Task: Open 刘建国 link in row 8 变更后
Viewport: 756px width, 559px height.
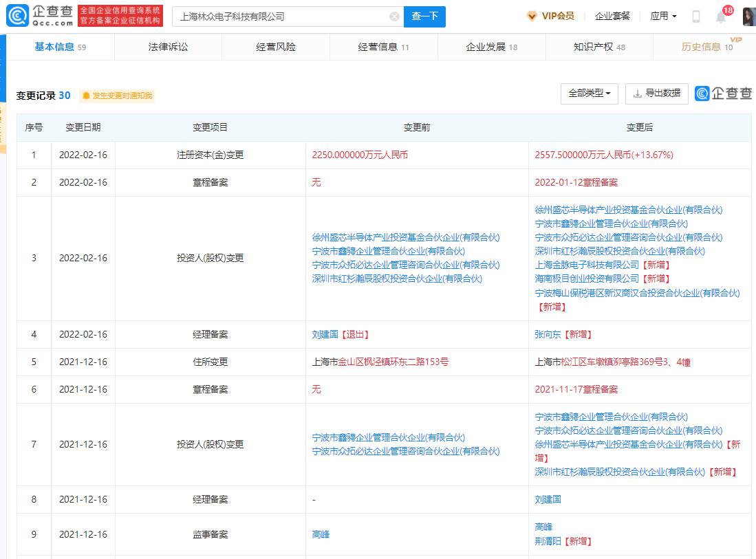Action: (548, 500)
